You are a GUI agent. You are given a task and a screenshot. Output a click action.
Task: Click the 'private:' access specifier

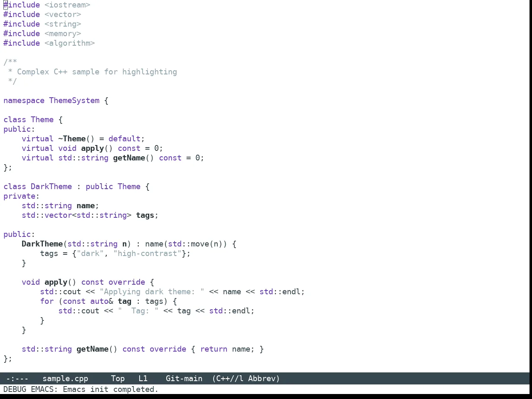[x=22, y=196]
